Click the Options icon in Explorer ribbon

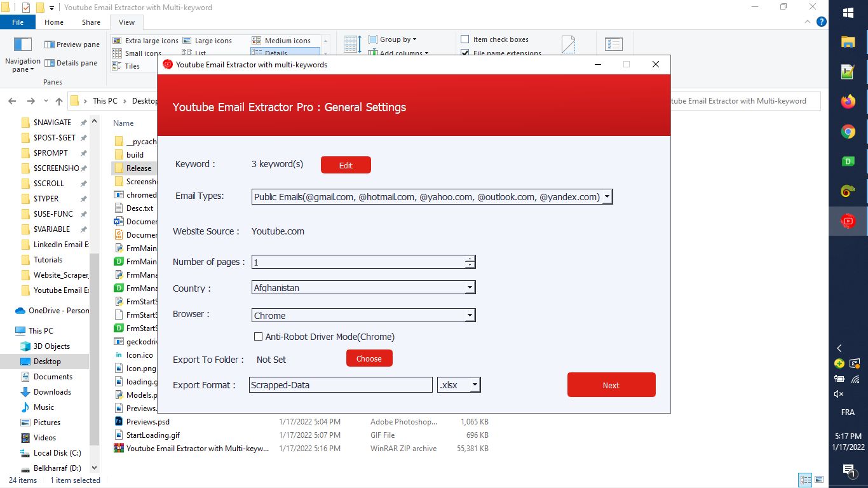click(614, 44)
